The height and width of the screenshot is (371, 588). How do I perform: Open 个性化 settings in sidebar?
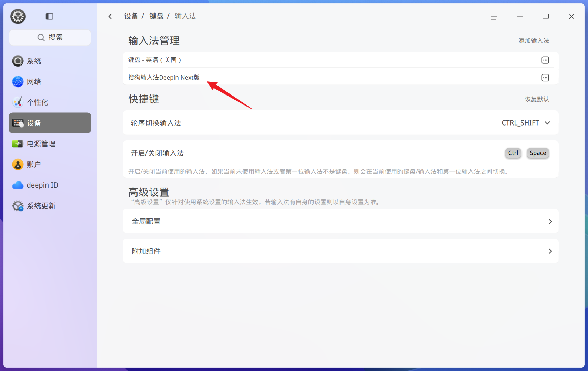click(x=50, y=102)
